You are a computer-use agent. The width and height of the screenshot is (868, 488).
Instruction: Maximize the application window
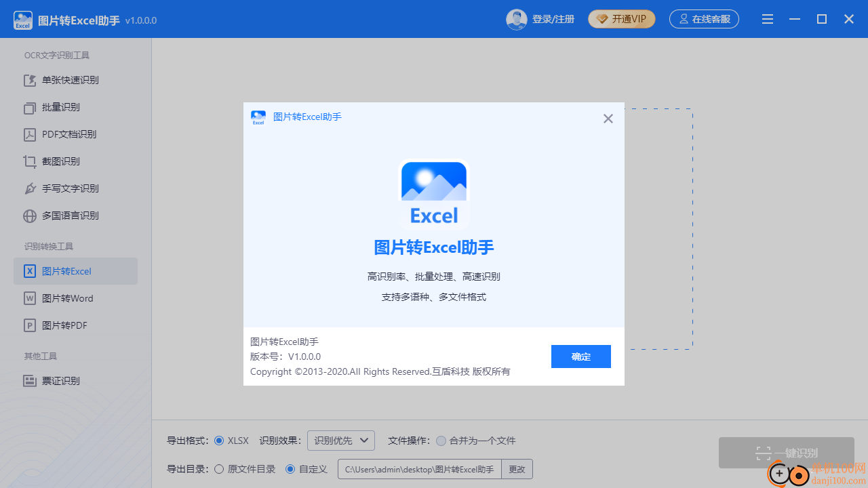click(x=822, y=20)
